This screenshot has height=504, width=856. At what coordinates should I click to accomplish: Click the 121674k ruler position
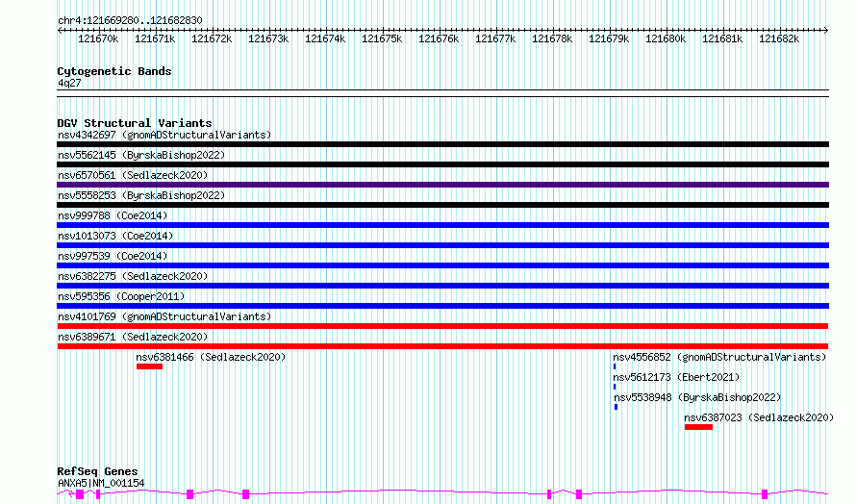pos(325,39)
